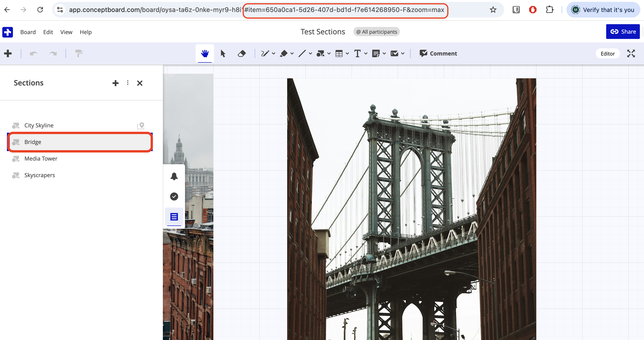
Task: Select the Hand pan tool
Action: click(205, 53)
